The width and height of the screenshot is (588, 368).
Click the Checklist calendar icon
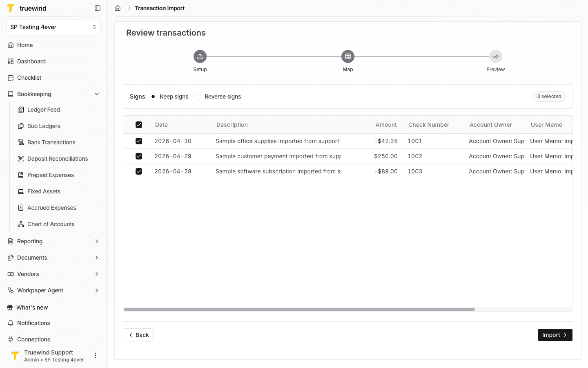pyautogui.click(x=11, y=78)
